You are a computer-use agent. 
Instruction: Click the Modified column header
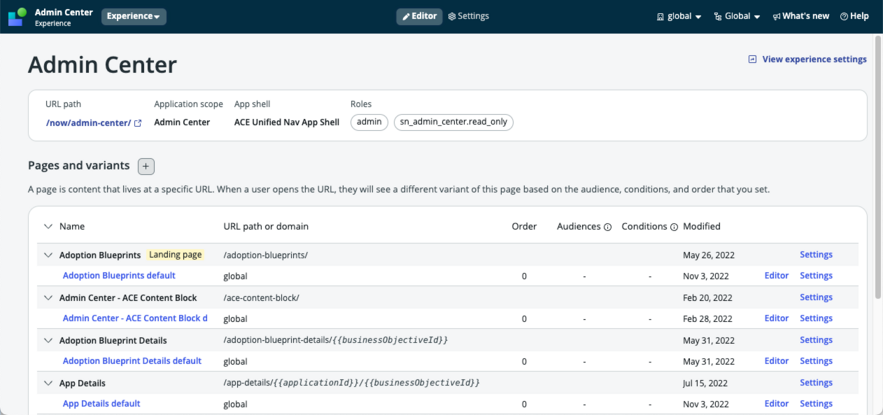pos(702,226)
